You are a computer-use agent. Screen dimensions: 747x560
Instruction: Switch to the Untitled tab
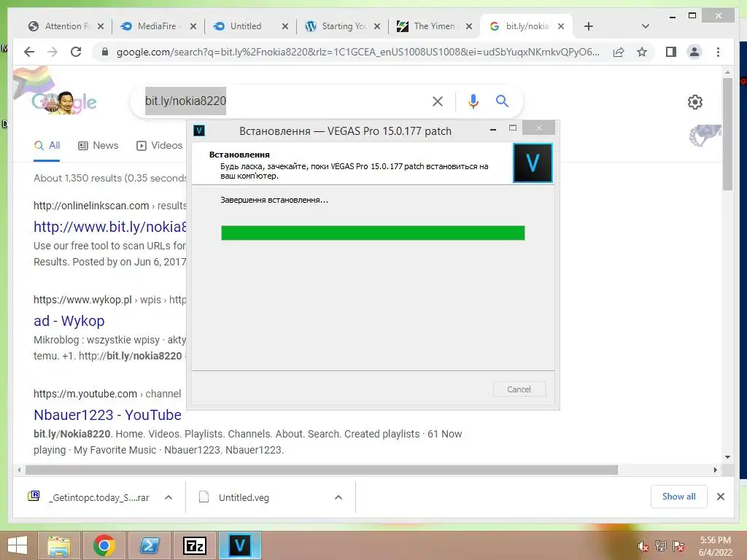pyautogui.click(x=250, y=26)
